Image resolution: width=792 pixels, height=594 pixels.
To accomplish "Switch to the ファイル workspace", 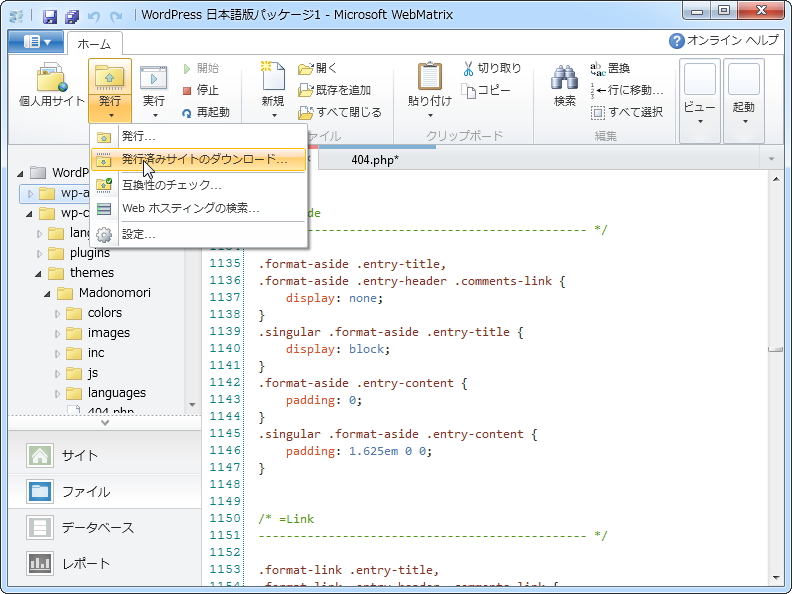I will point(105,491).
